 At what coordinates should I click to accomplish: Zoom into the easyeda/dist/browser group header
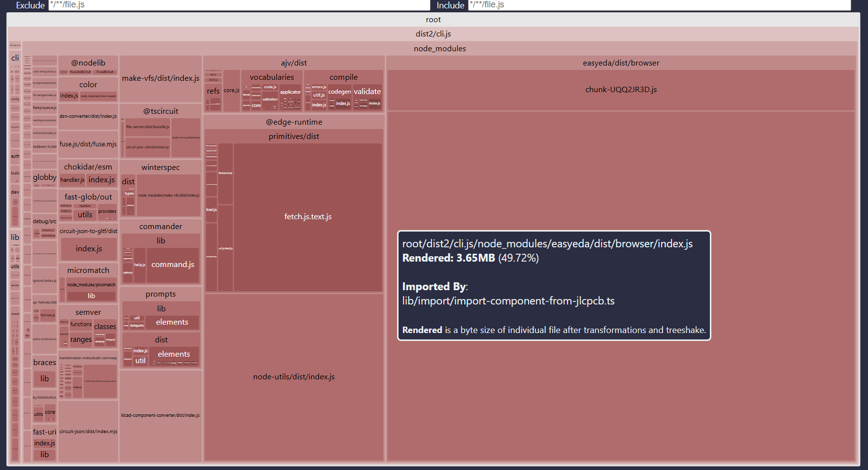[x=621, y=63]
